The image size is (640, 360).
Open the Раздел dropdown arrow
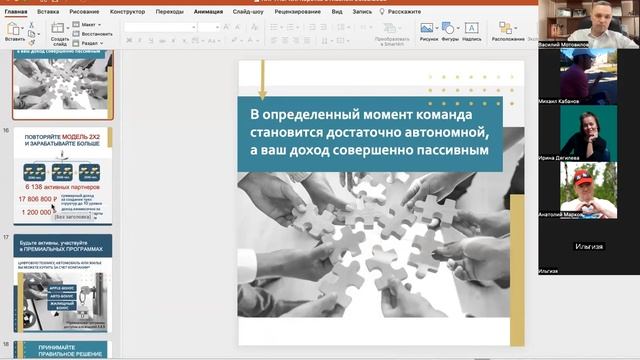point(102,43)
